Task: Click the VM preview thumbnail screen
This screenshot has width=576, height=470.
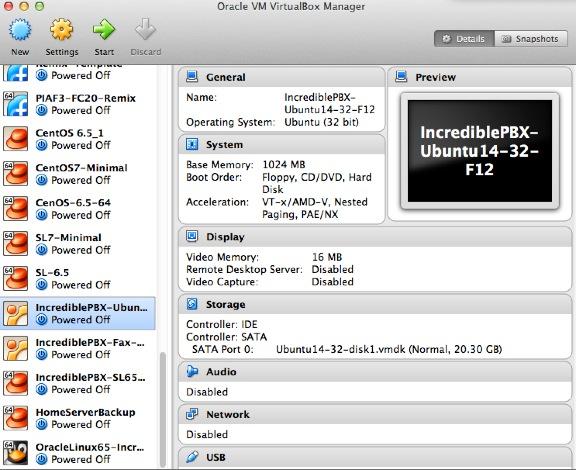Action: click(x=480, y=151)
